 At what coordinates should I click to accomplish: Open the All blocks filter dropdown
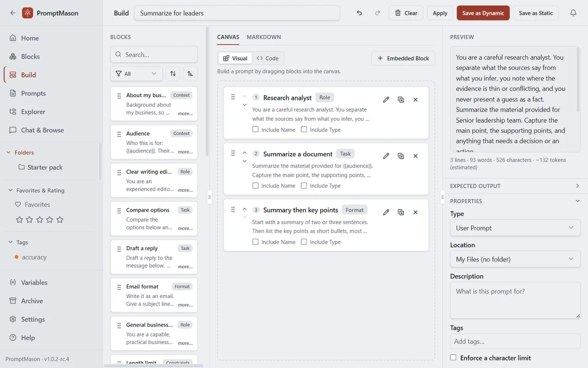click(136, 74)
